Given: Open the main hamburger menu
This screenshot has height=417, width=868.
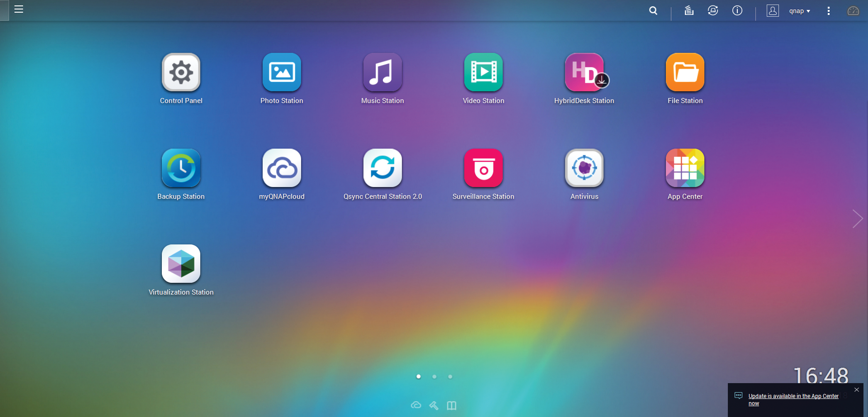Looking at the screenshot, I should [x=19, y=9].
